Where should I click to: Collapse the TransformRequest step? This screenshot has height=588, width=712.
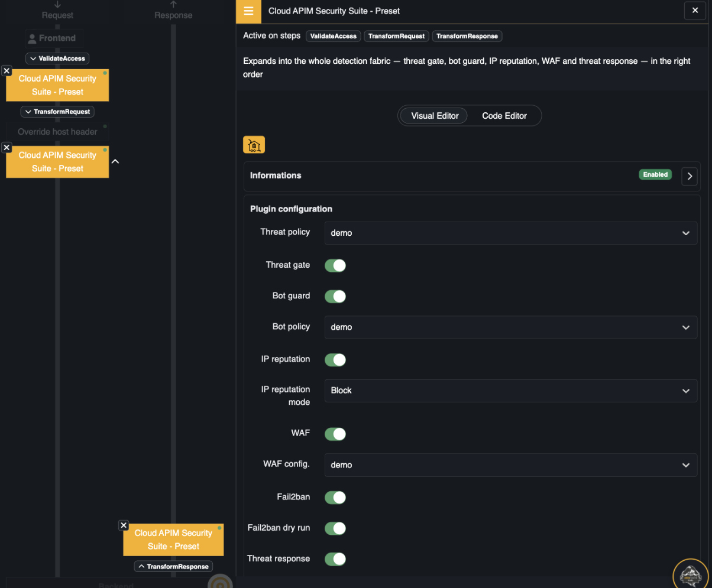(57, 112)
